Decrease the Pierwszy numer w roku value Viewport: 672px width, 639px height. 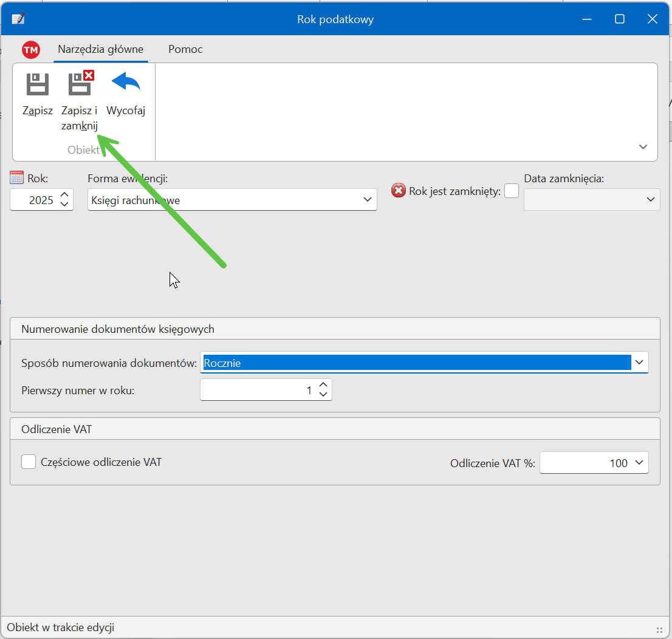323,395
